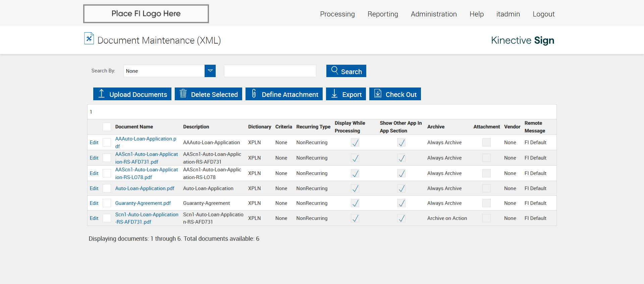Expand the Search By dropdown arrow

tap(210, 71)
